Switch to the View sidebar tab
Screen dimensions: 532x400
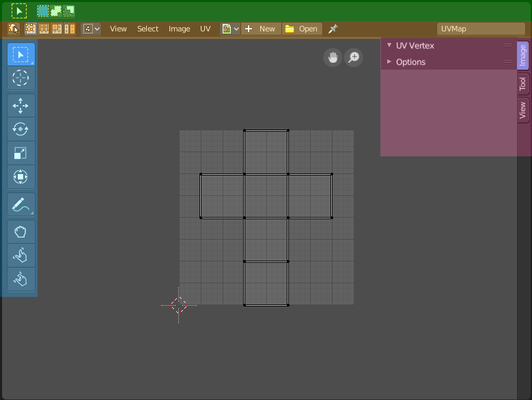point(523,110)
